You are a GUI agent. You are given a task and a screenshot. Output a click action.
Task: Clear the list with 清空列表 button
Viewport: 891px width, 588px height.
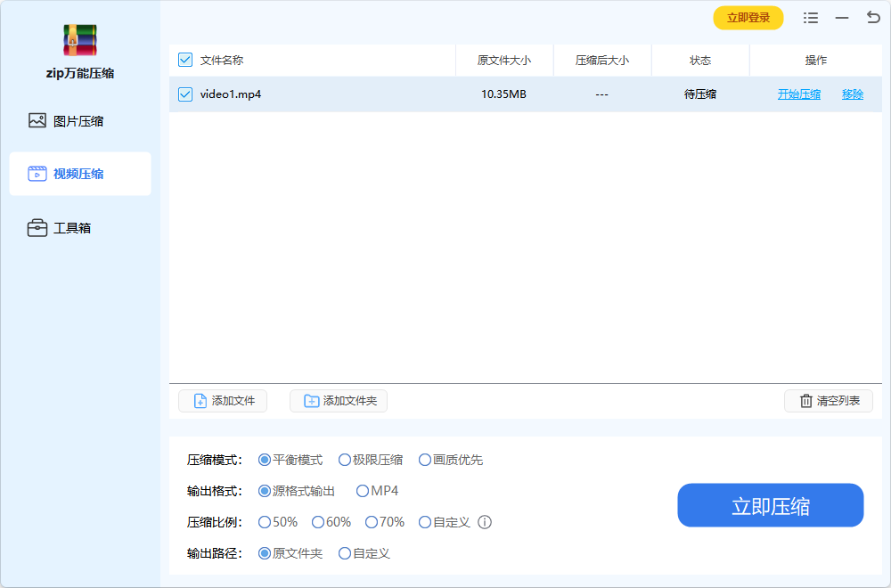pos(829,401)
